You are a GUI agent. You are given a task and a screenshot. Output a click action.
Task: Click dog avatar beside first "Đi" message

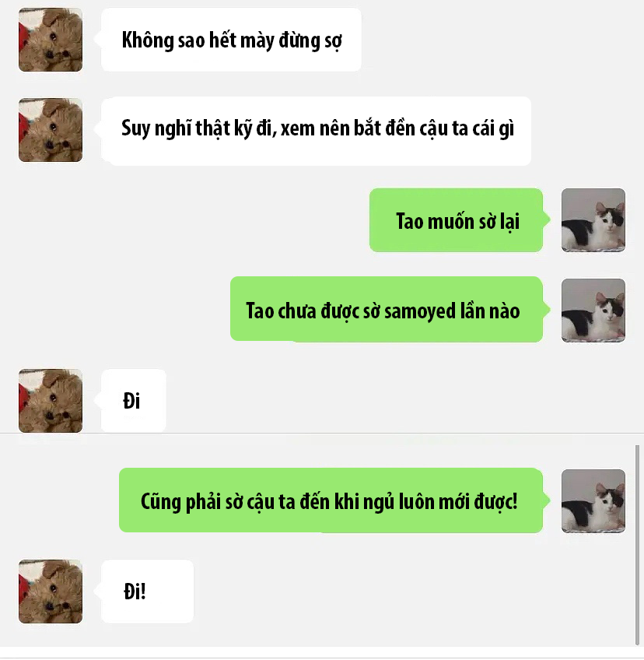51,401
